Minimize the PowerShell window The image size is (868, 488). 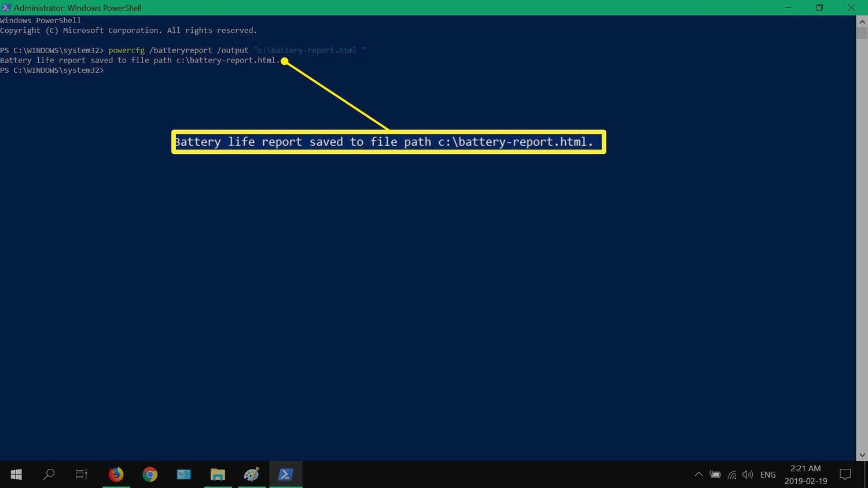[x=788, y=8]
